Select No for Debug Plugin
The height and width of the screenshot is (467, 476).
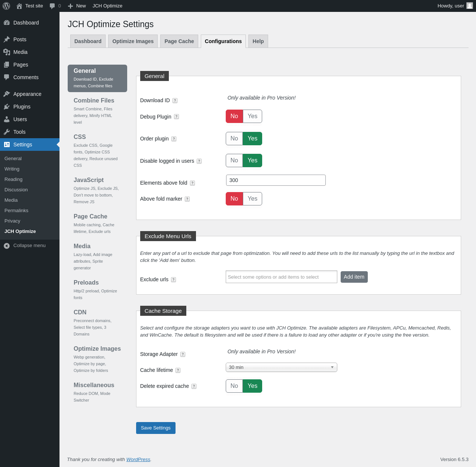(x=234, y=116)
